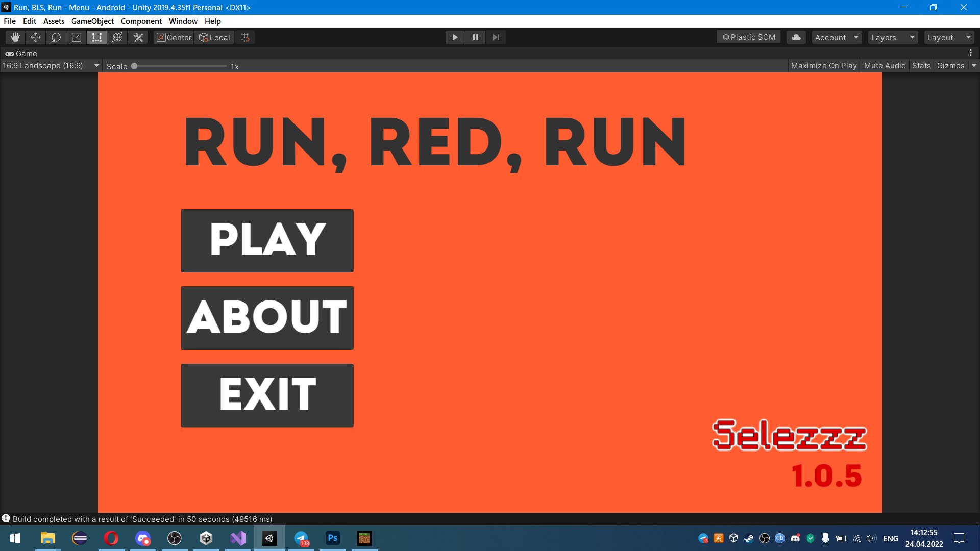
Task: Open the GameObject menu
Action: [92, 21]
